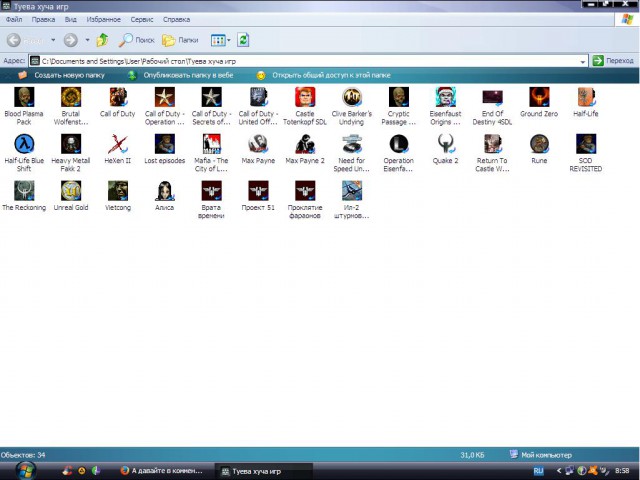Open the Start orb on the taskbar

click(x=25, y=471)
